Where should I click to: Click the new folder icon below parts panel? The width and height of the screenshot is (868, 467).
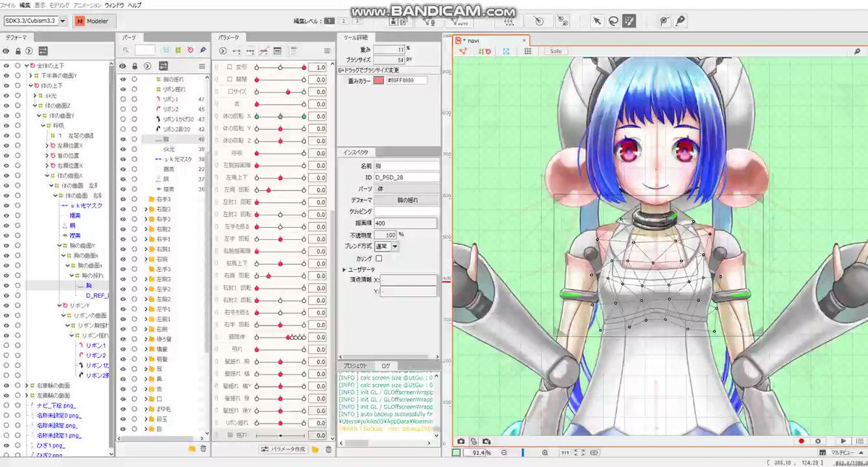click(192, 449)
